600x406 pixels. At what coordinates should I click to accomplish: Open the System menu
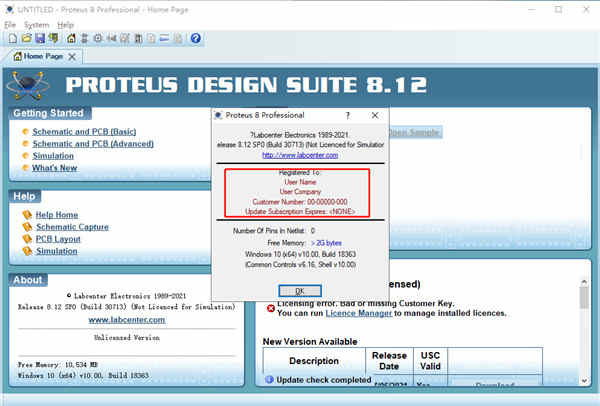pos(36,25)
